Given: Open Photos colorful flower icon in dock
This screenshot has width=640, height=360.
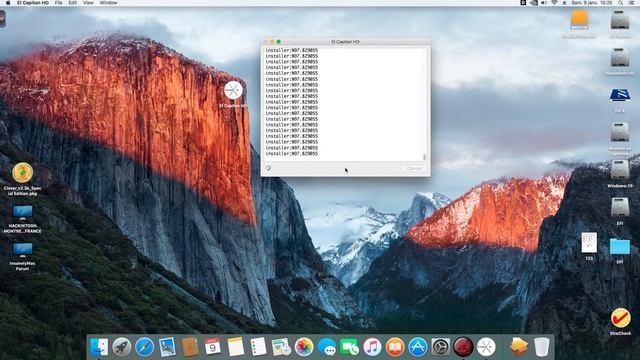Looking at the screenshot, I should [x=304, y=347].
